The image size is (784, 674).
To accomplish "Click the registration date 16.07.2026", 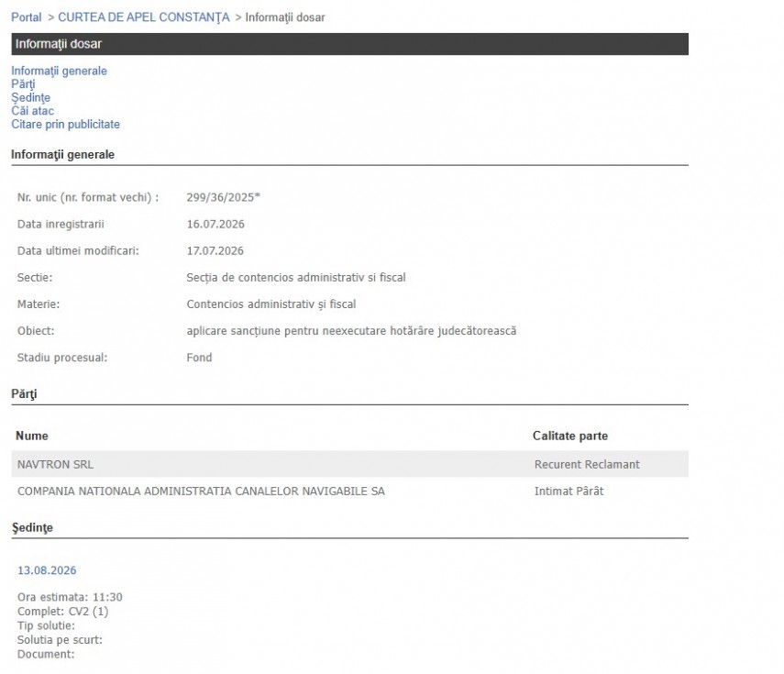I will (x=215, y=224).
